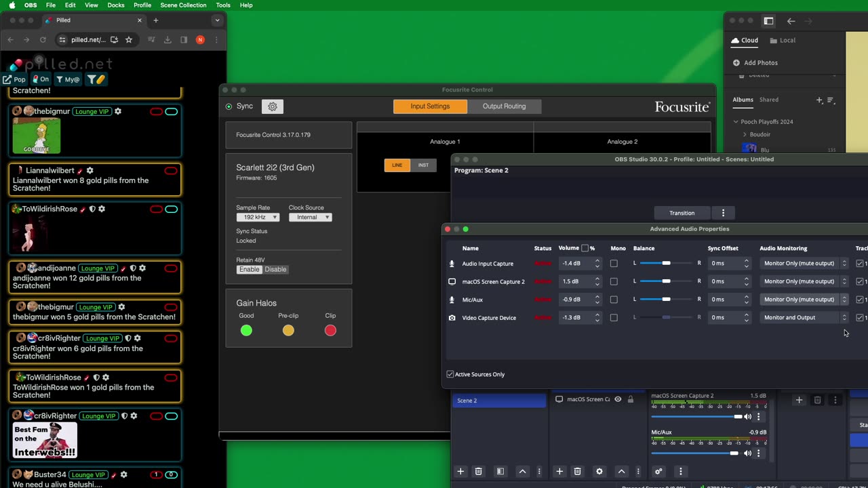Open Audio Mixer dock menu dots

(x=680, y=471)
